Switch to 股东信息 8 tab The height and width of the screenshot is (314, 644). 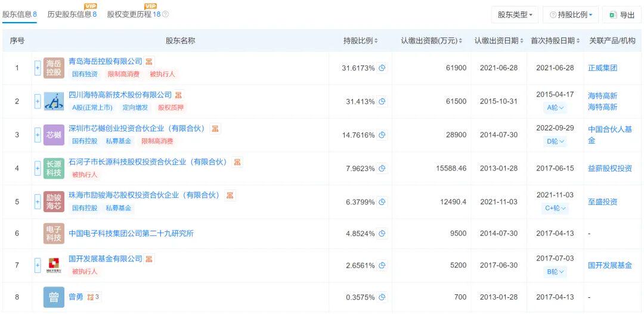coord(20,14)
